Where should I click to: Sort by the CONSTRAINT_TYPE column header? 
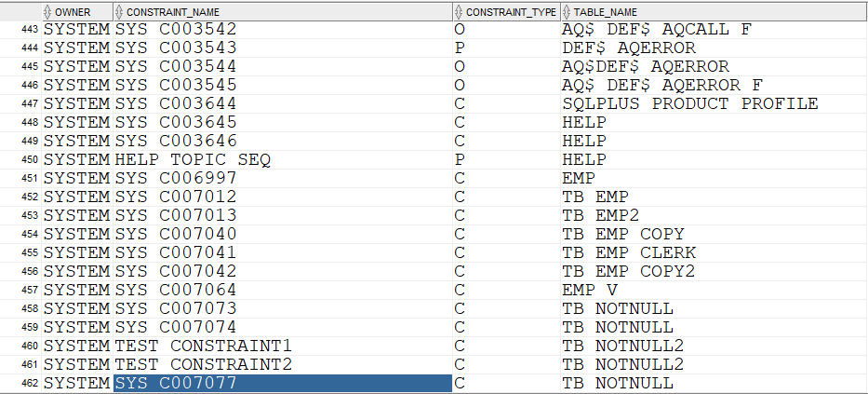pyautogui.click(x=506, y=11)
